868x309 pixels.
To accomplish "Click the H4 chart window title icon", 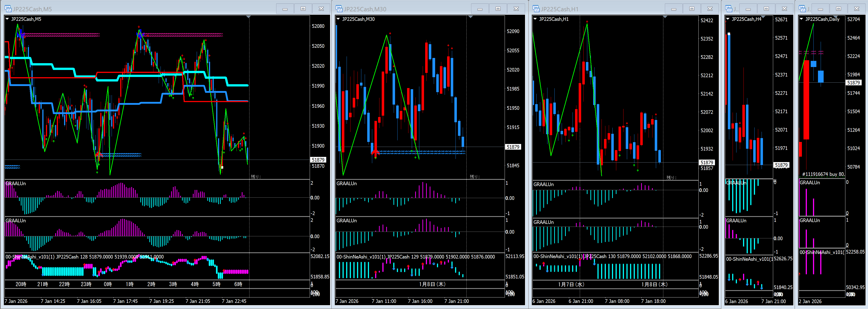I will [x=729, y=9].
